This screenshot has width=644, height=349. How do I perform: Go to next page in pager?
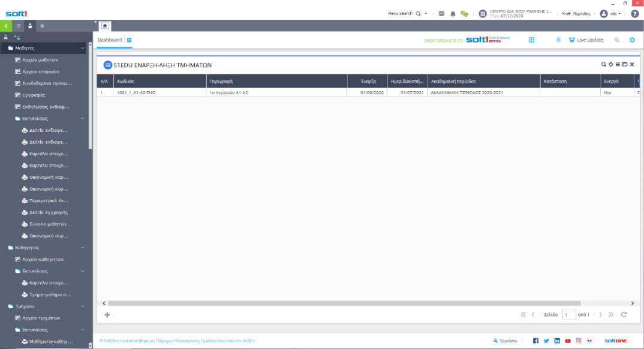pos(600,314)
